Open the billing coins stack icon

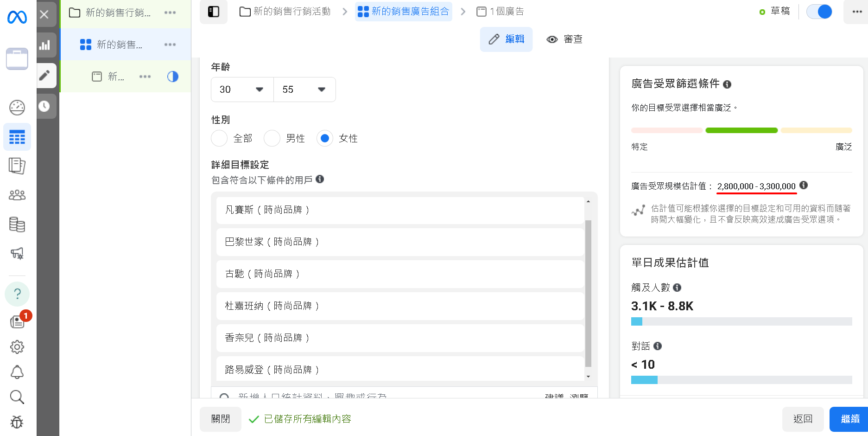point(17,224)
